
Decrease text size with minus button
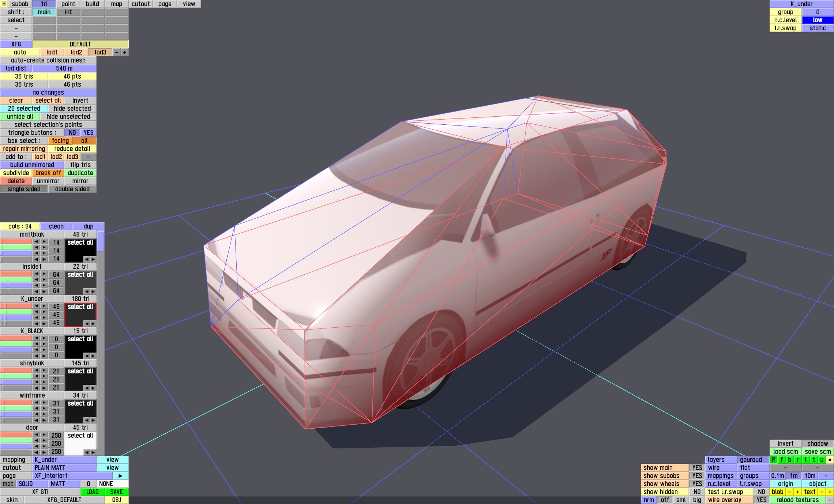pos(822,492)
